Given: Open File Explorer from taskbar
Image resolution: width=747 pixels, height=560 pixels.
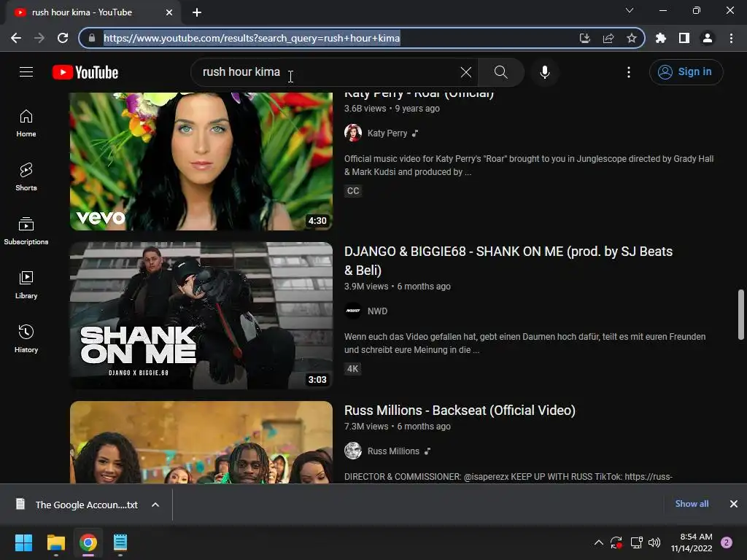Looking at the screenshot, I should (55, 542).
